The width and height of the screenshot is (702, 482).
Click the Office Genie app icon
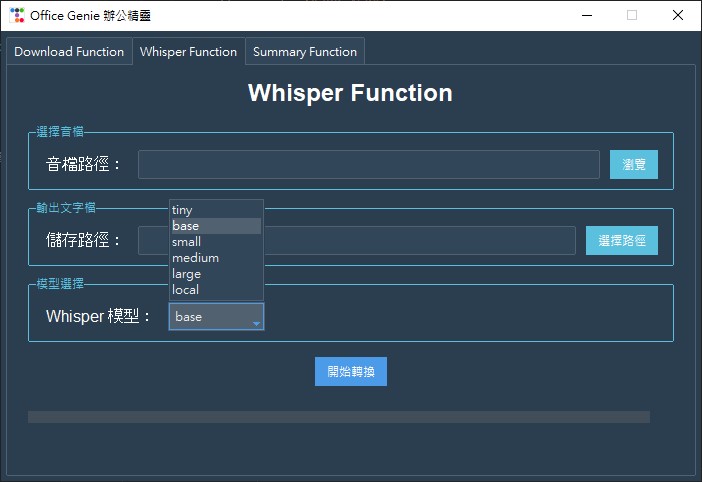(16, 15)
